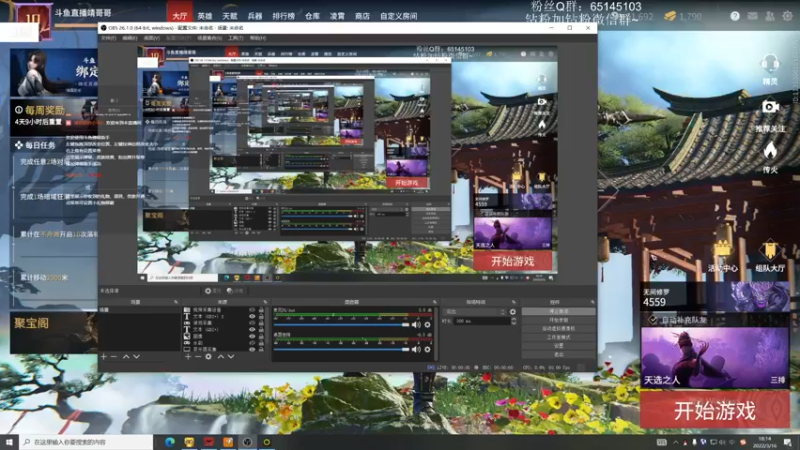
Task: Click 工作室模式 button in OBS Controls
Action: (x=559, y=337)
